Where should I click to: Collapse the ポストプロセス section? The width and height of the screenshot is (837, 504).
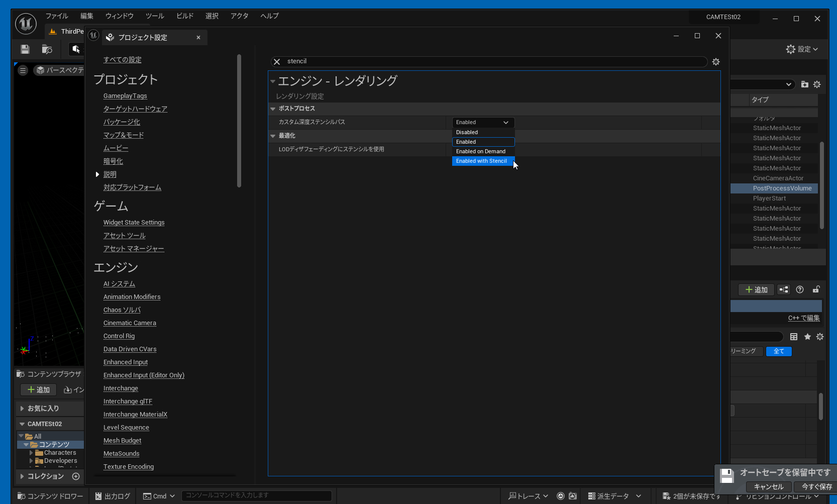(x=273, y=109)
